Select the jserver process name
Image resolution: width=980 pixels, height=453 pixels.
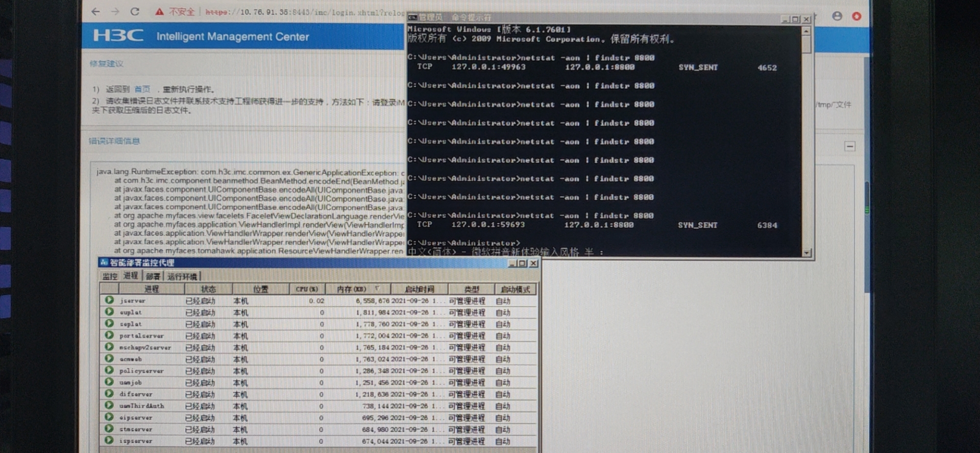click(132, 301)
